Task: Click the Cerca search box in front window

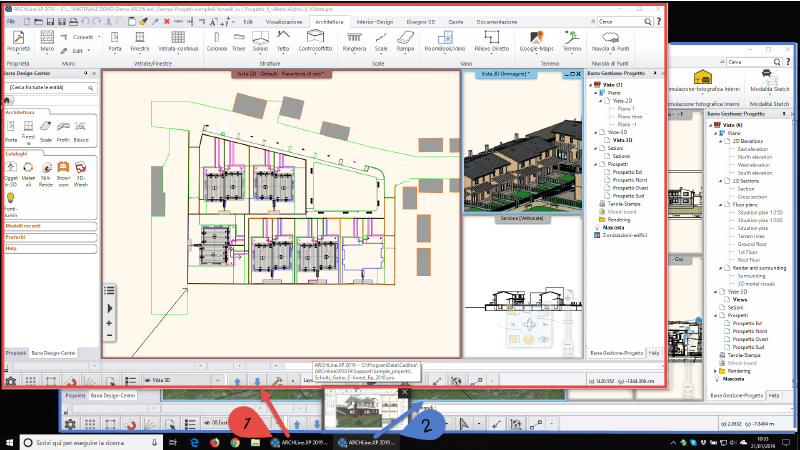Action: click(x=626, y=21)
